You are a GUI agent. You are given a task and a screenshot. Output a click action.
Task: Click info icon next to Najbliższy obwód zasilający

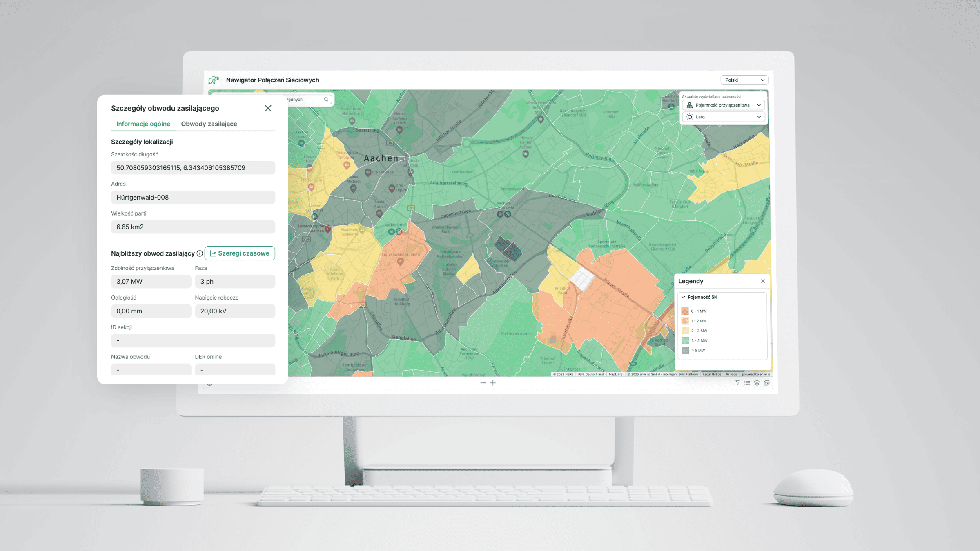(x=200, y=253)
